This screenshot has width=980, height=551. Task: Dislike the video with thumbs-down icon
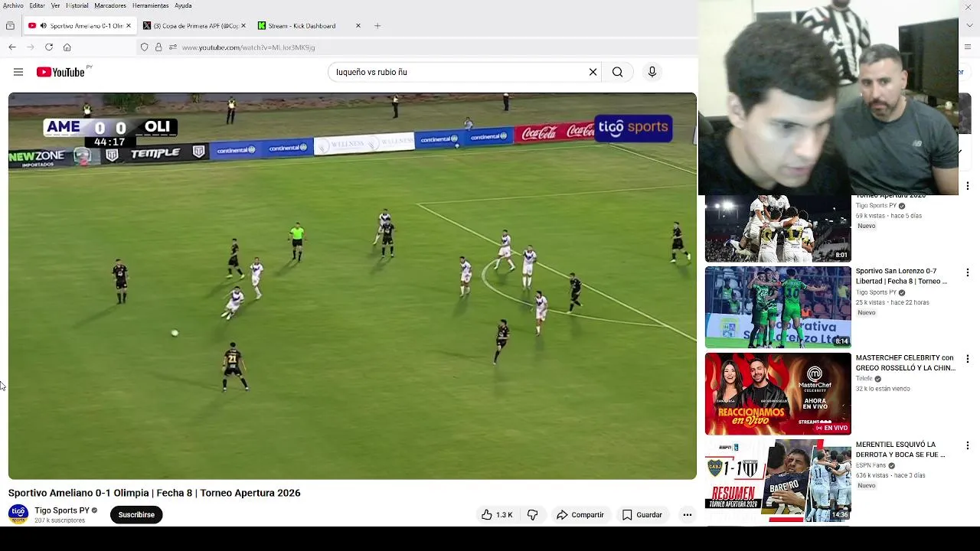(533, 515)
